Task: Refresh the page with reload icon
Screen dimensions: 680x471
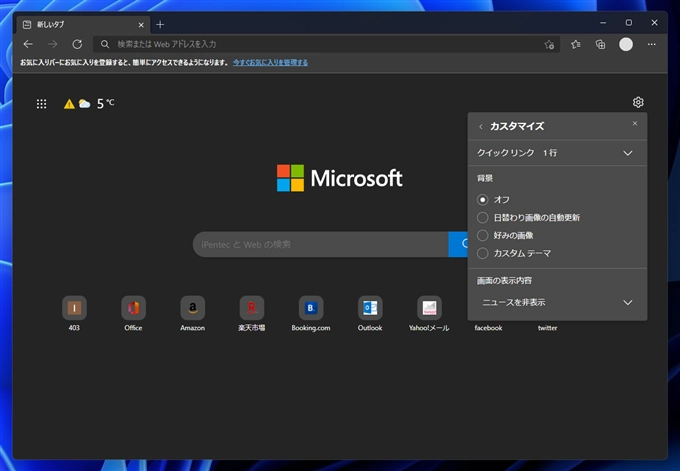Action: 77,44
